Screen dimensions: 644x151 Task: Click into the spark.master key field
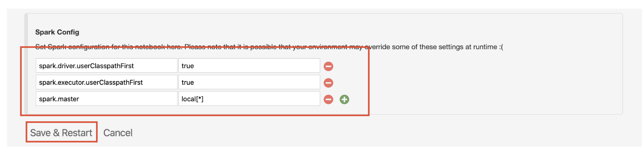[106, 99]
